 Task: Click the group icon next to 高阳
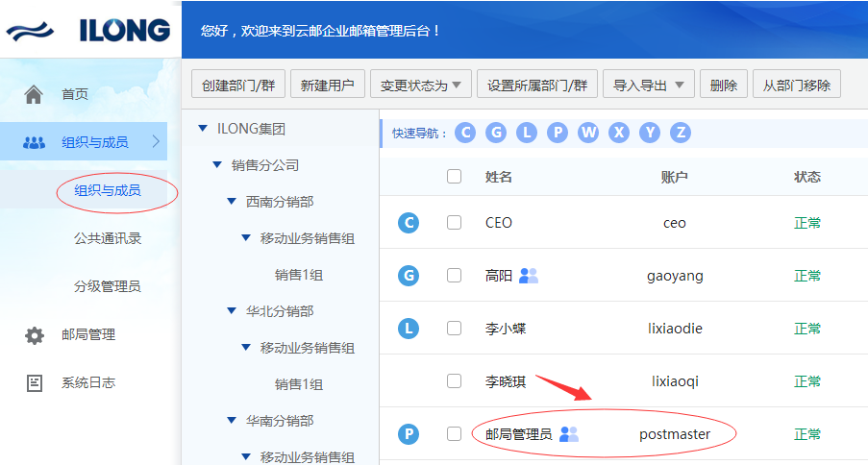[x=529, y=276]
